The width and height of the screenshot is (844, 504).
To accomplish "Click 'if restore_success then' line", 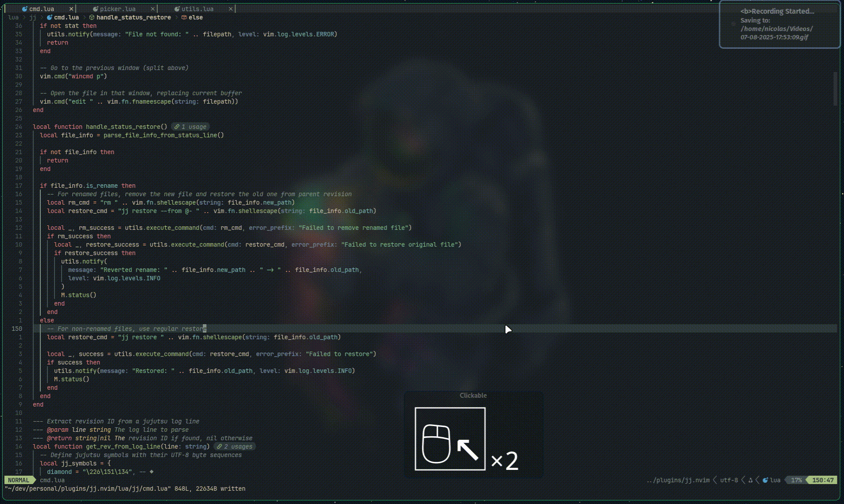I will tap(95, 253).
